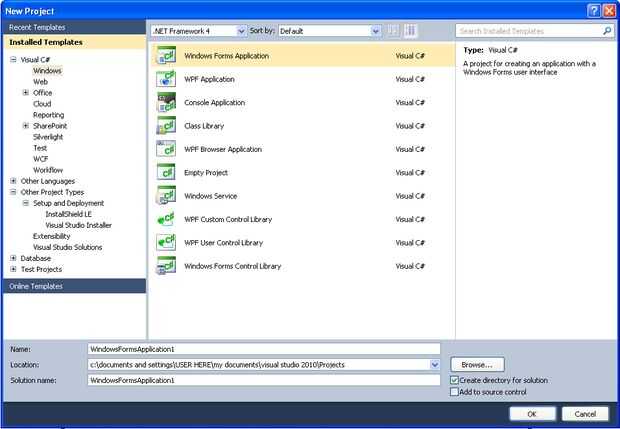Expand the SharePoint tree node
The image size is (620, 429).
click(x=26, y=126)
